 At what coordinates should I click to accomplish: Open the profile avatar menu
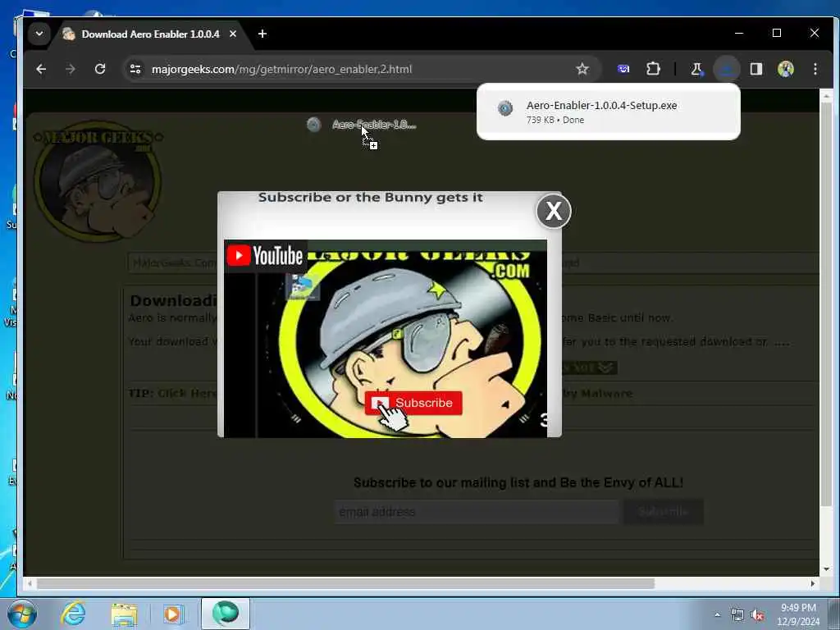pos(785,69)
